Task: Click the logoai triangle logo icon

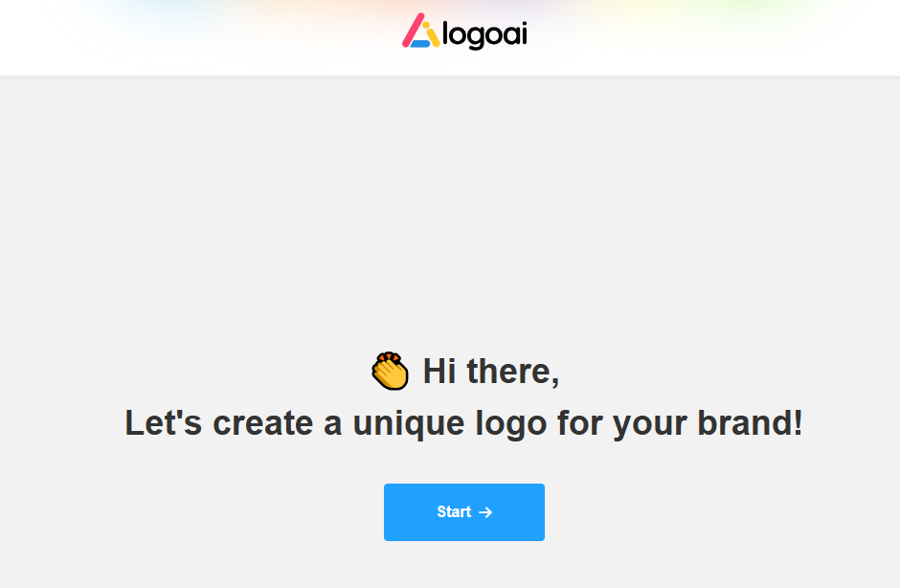Action: 421,32
